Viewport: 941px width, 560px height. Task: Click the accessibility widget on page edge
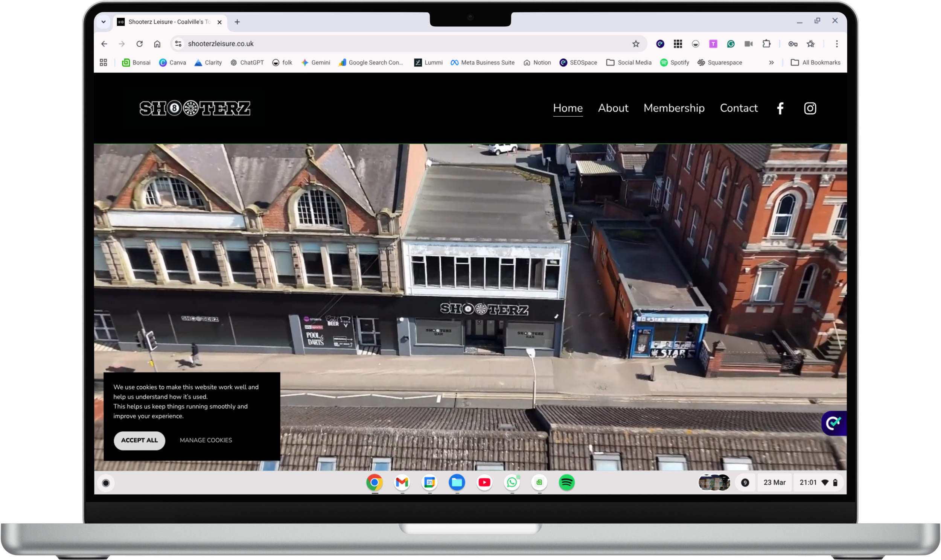point(833,423)
